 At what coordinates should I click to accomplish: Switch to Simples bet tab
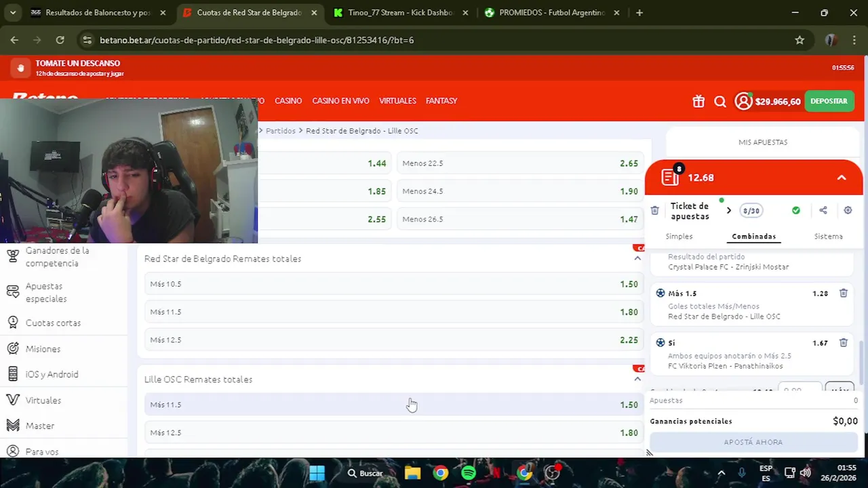[x=679, y=237]
